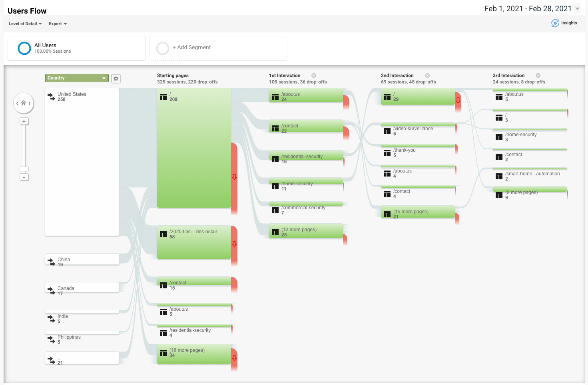Open the Insights panel icon

tap(555, 23)
